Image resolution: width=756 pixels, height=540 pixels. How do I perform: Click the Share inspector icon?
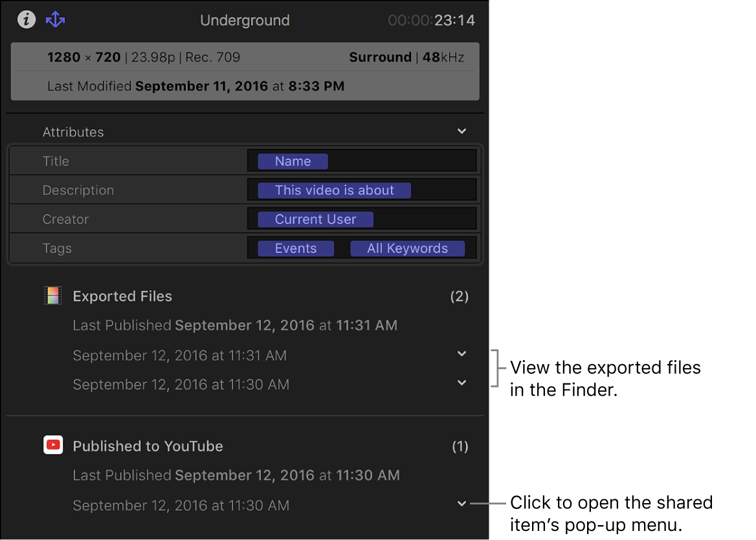pos(56,20)
